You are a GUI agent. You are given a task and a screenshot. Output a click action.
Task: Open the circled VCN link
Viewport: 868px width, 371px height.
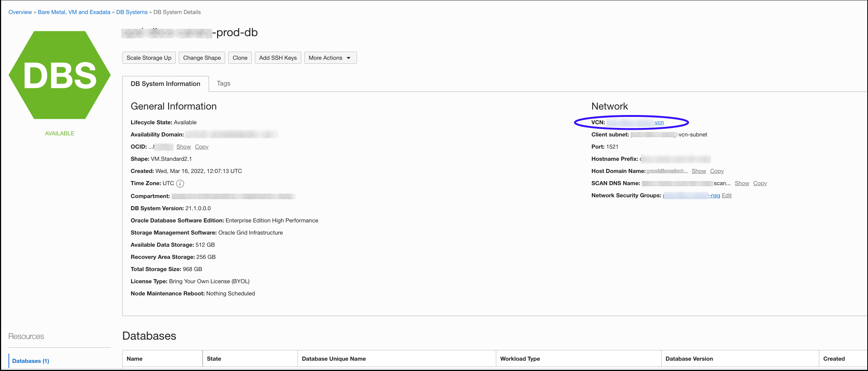pyautogui.click(x=659, y=122)
